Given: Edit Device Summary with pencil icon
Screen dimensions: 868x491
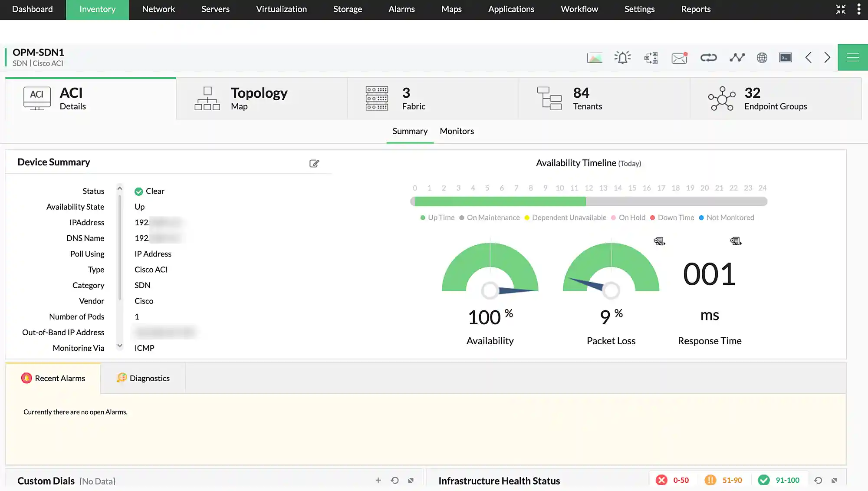Looking at the screenshot, I should pos(314,163).
